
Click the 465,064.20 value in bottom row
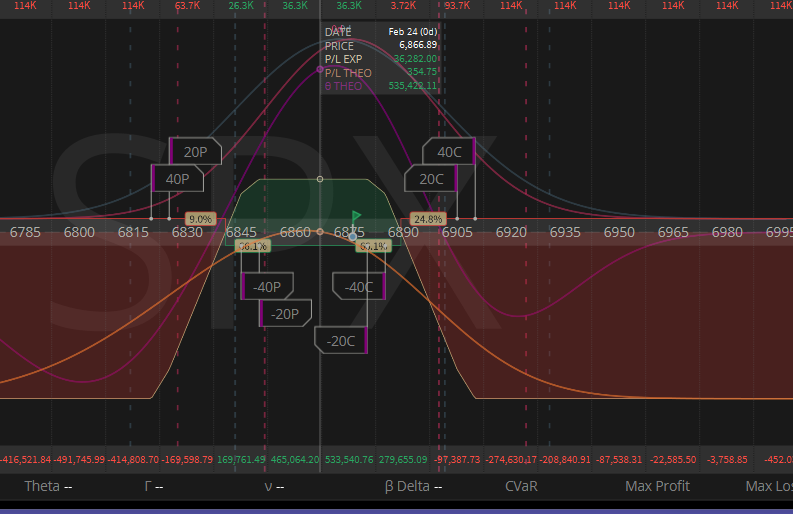[295, 460]
